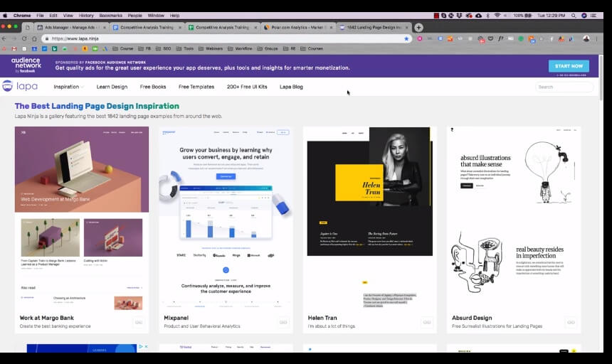Image resolution: width=612 pixels, height=364 pixels.
Task: Go to Free Templates
Action: 196,87
